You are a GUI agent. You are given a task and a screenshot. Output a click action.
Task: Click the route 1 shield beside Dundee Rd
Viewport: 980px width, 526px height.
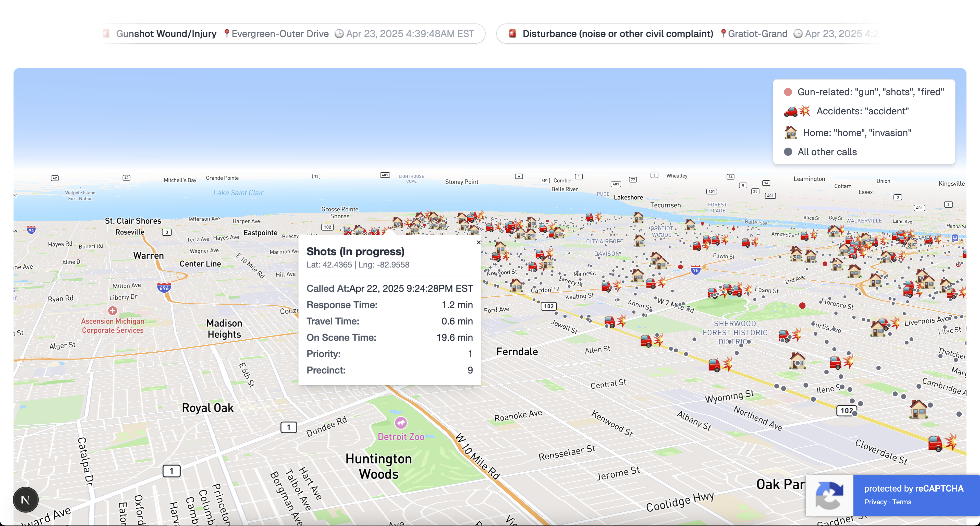(x=288, y=427)
